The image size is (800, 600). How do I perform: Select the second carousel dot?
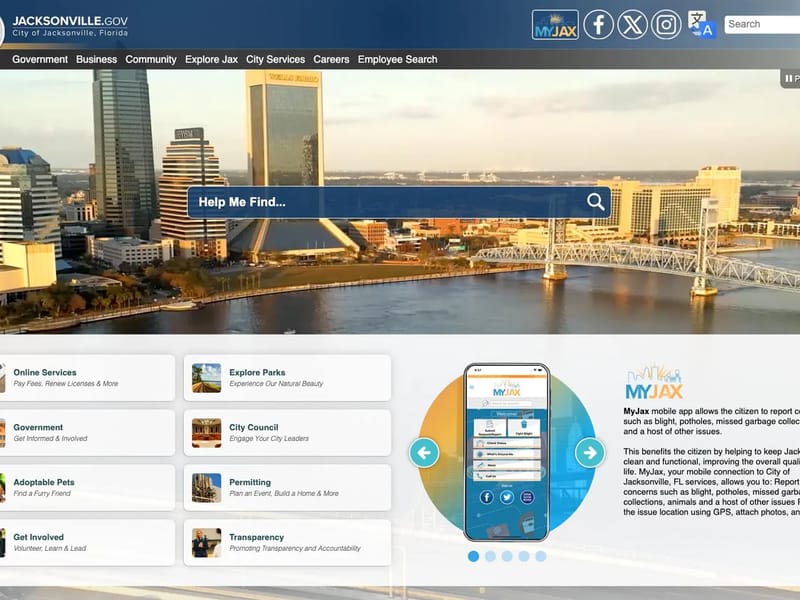490,556
